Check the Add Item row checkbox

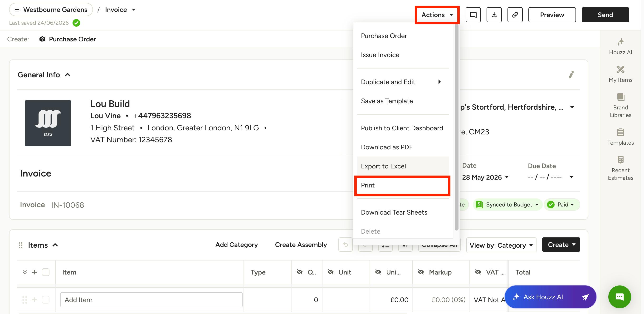[45, 299]
